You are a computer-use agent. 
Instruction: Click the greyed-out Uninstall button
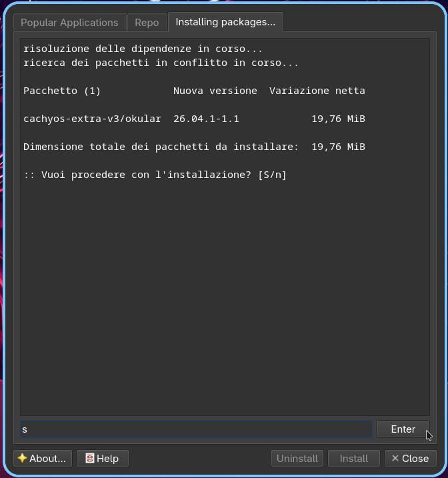click(x=297, y=458)
